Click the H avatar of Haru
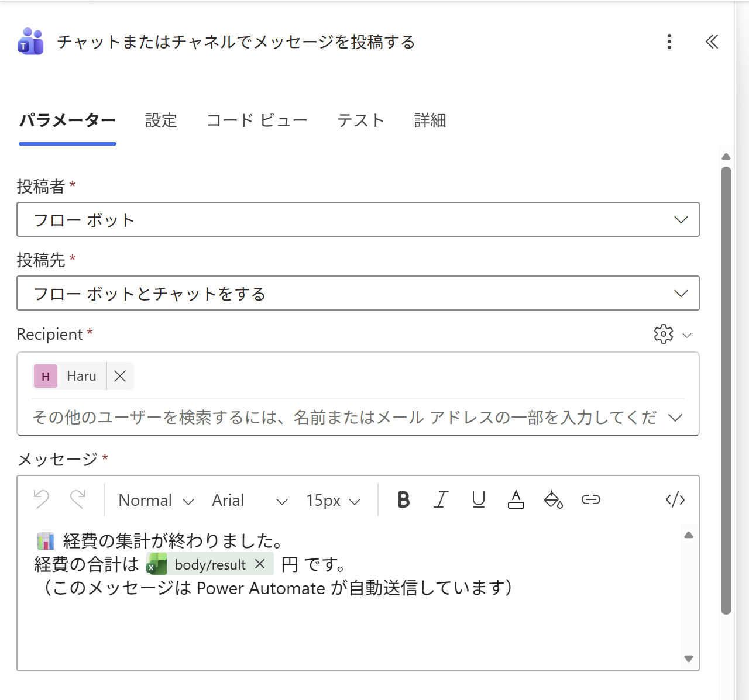This screenshot has width=749, height=700. pyautogui.click(x=46, y=376)
